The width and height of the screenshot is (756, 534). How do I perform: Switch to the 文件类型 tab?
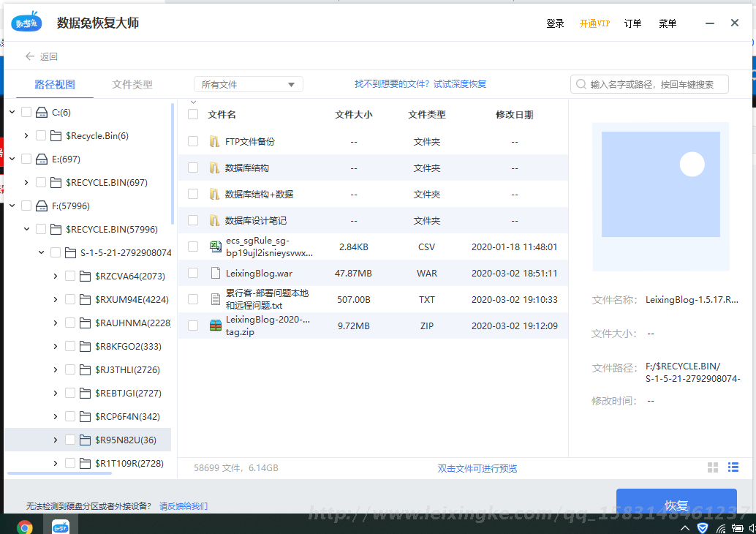pyautogui.click(x=132, y=84)
